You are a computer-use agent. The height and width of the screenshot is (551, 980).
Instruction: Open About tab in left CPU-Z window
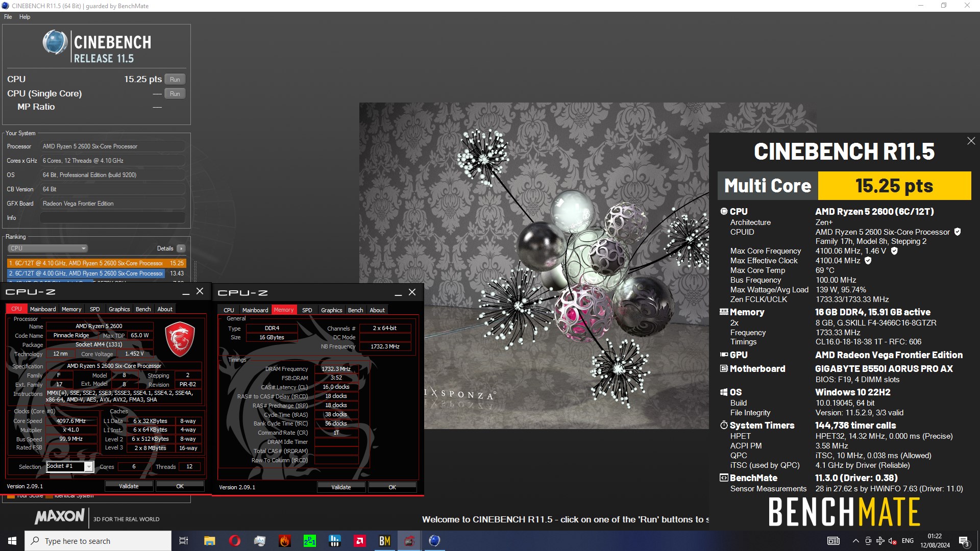[165, 309]
